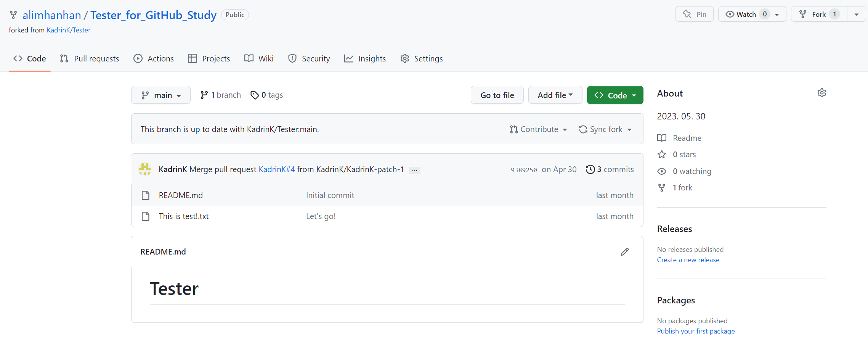This screenshot has height=340, width=868.
Task: Open the Initial commit message link
Action: point(330,195)
